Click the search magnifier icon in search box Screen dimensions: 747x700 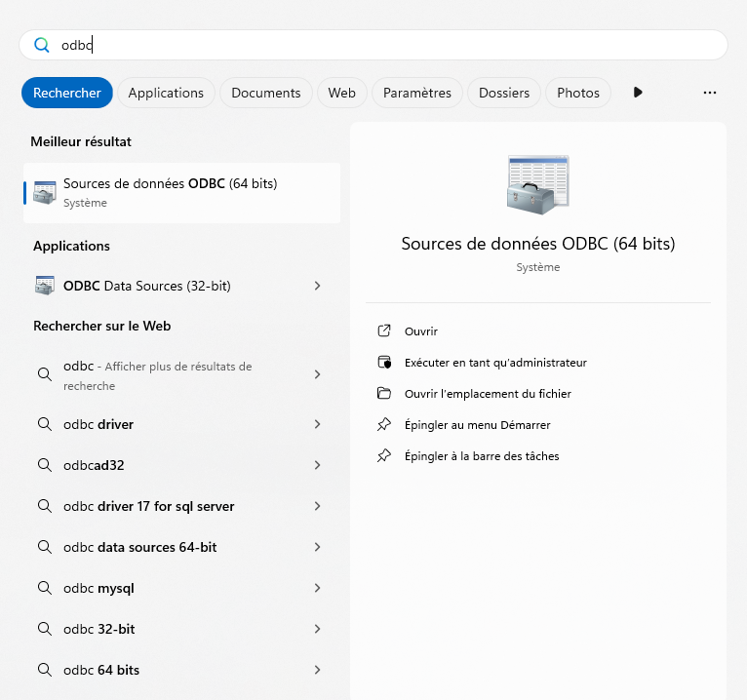41,45
